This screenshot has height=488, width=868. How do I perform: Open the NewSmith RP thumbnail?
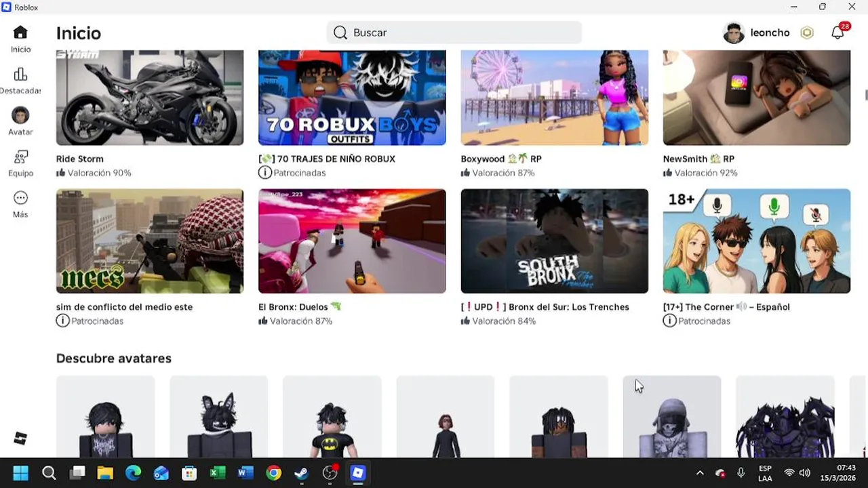click(x=757, y=98)
